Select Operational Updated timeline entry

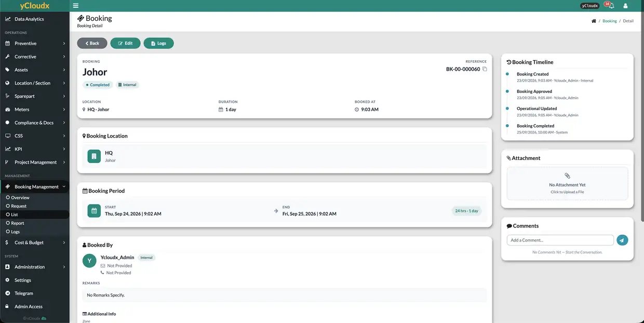[x=547, y=112]
